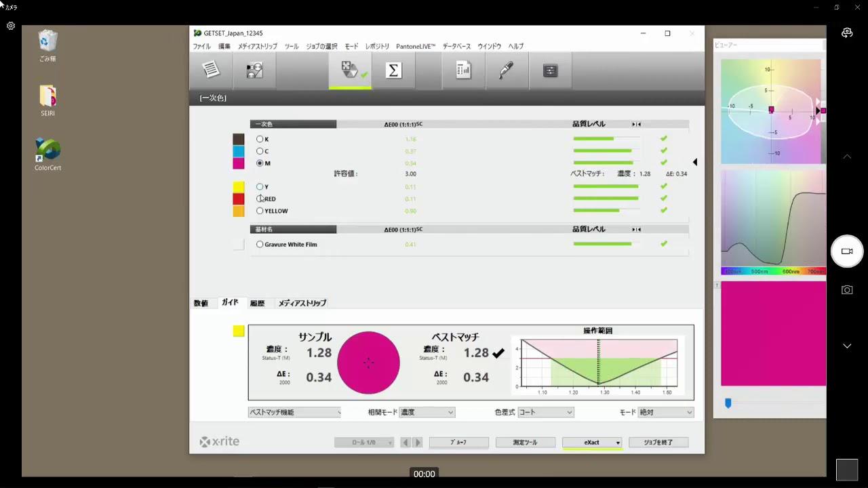868x488 pixels.
Task: Click the ジョブを終了 button
Action: (x=658, y=443)
